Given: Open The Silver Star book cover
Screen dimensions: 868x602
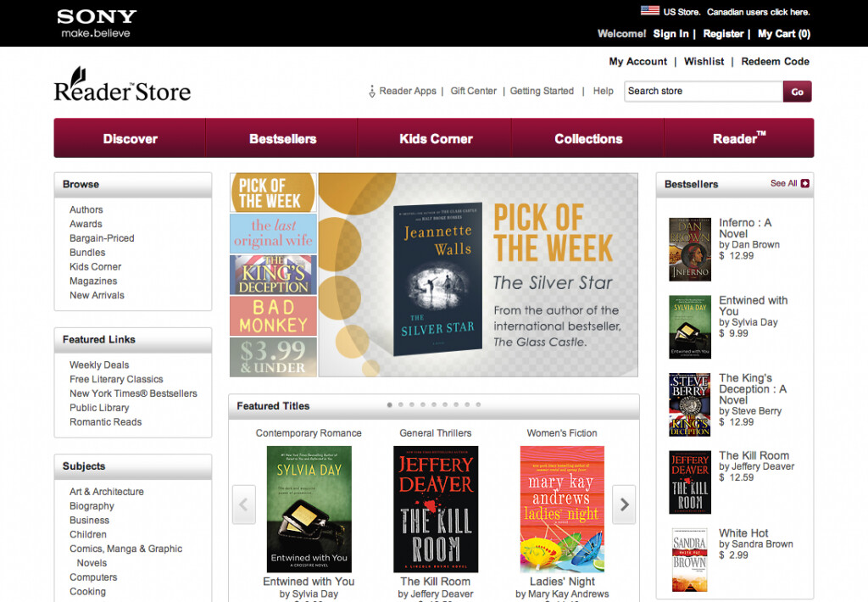Looking at the screenshot, I should [437, 279].
